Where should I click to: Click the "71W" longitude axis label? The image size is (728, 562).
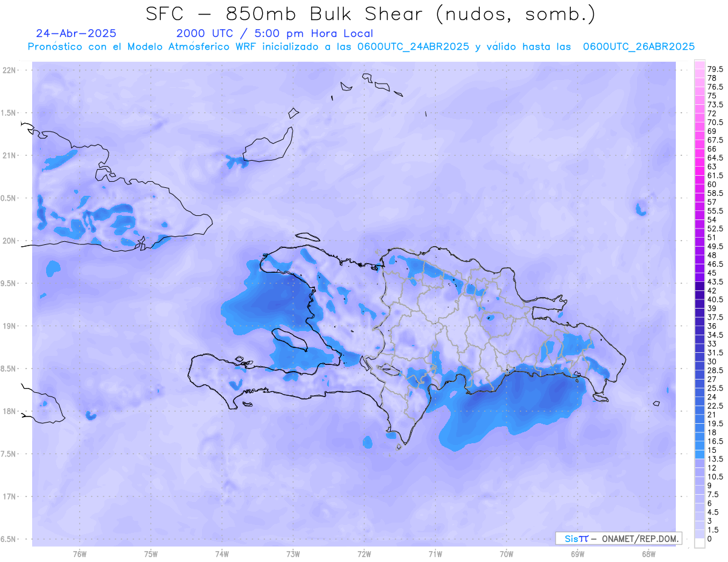pyautogui.click(x=435, y=554)
